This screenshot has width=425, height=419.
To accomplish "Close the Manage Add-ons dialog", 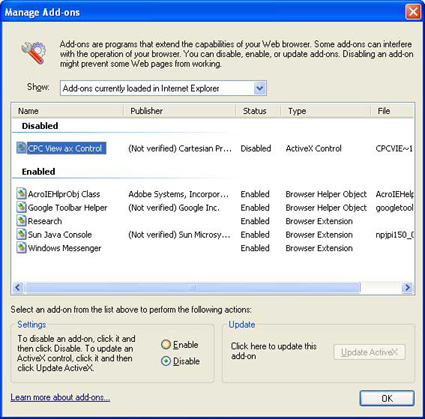I will [x=413, y=12].
